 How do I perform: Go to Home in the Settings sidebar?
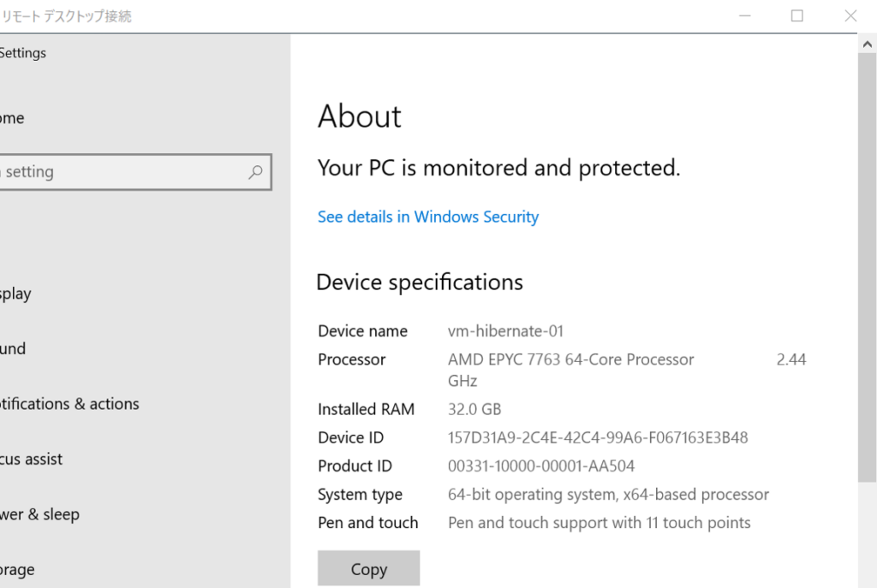pos(12,118)
